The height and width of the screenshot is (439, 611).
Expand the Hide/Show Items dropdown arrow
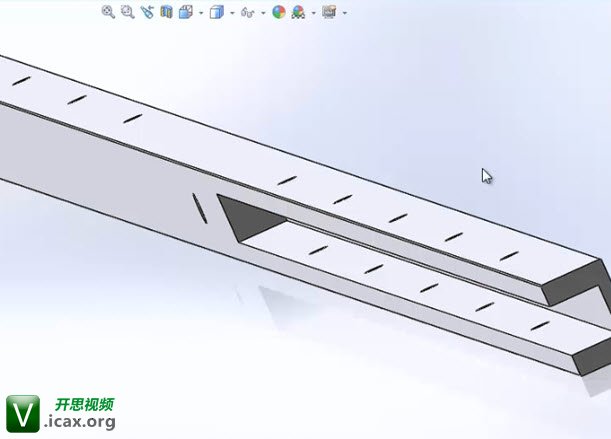coord(263,13)
